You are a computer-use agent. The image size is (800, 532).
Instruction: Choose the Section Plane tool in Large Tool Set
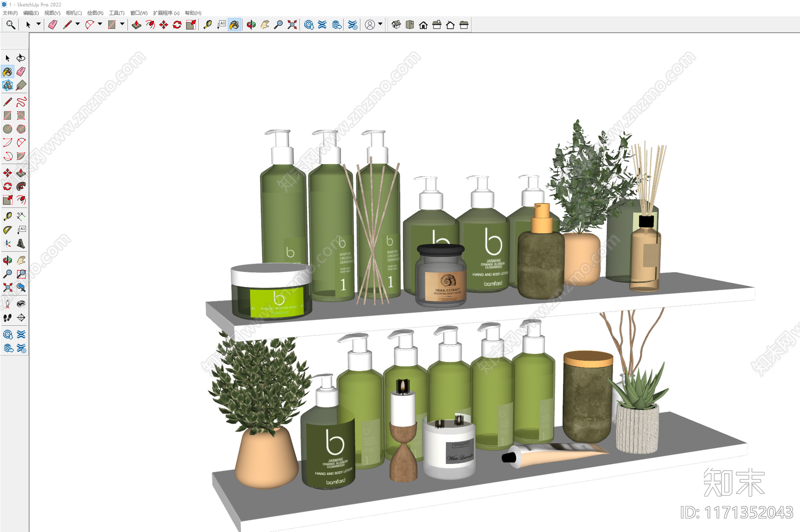pyautogui.click(x=21, y=317)
